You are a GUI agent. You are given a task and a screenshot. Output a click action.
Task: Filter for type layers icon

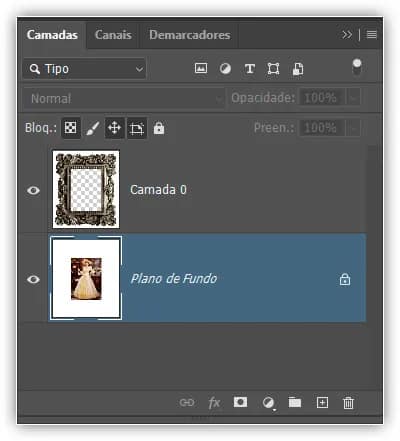pos(250,69)
